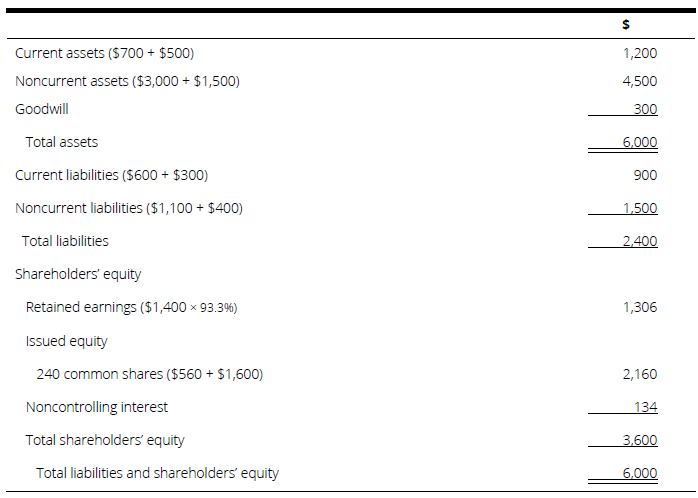Select the Goodwill row label

[x=42, y=109]
